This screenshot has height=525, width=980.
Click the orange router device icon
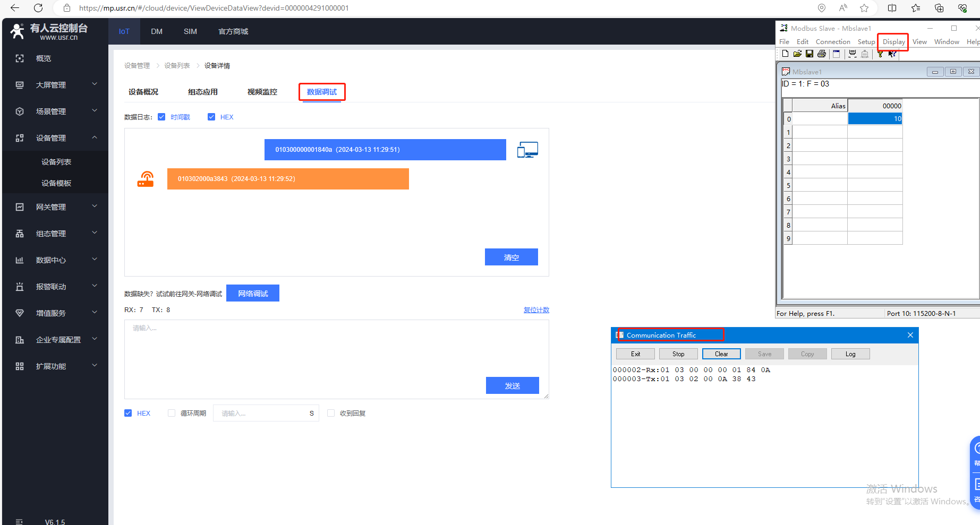tap(146, 179)
